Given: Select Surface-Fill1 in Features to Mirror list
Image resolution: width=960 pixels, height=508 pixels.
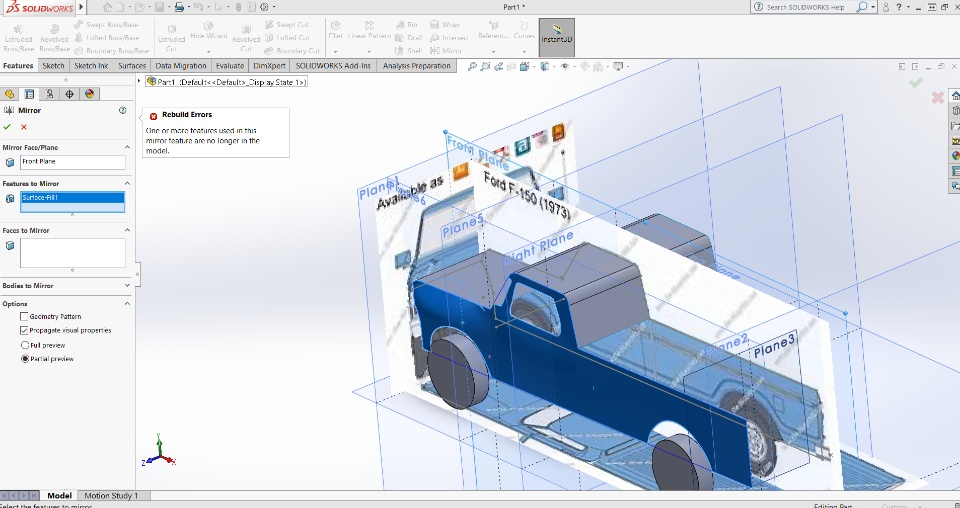Looking at the screenshot, I should tap(72, 198).
